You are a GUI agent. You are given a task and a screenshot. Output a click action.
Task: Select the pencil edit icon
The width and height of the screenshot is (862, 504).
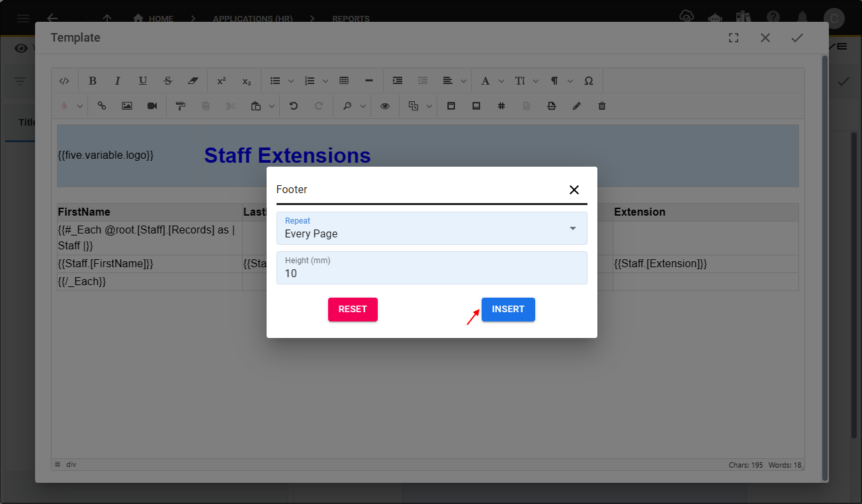click(x=576, y=106)
